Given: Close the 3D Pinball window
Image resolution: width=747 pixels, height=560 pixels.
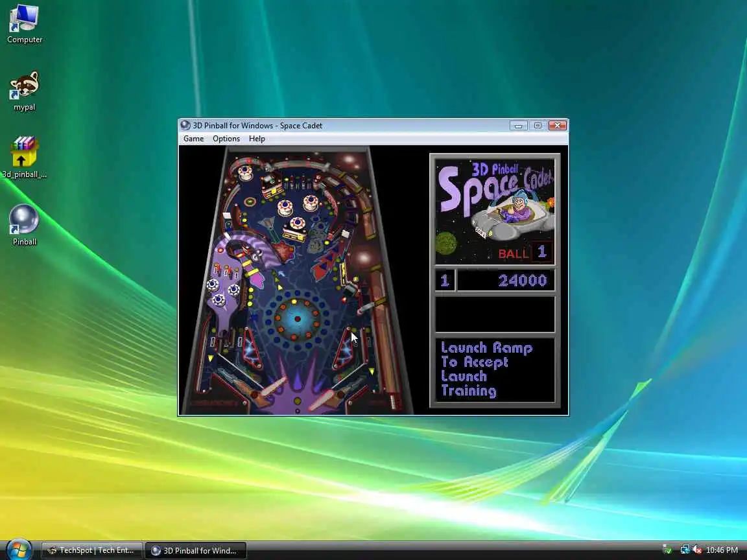Looking at the screenshot, I should (x=558, y=125).
